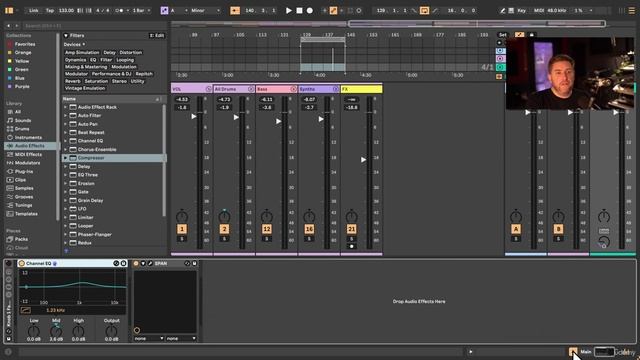Collapse the Filters section triangle

[x=66, y=36]
